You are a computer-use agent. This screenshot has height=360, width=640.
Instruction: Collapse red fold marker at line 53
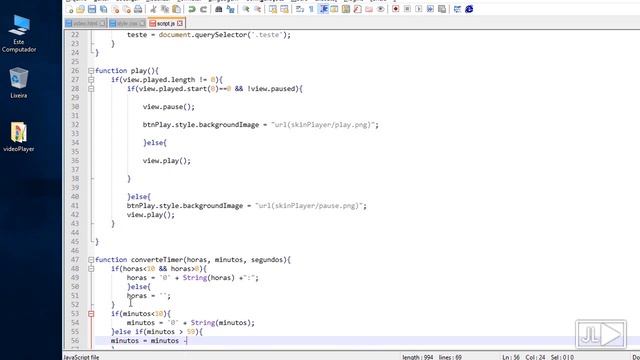pyautogui.click(x=91, y=313)
